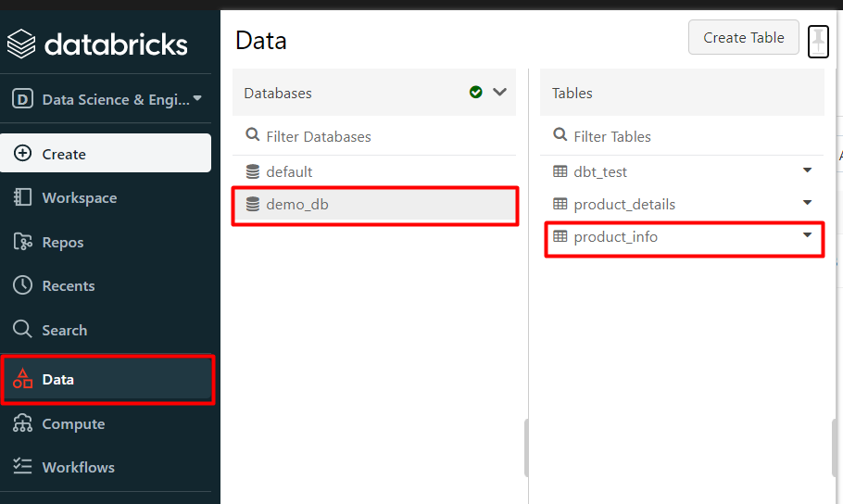Click the Repos folder icon
The width and height of the screenshot is (843, 504).
(22, 242)
